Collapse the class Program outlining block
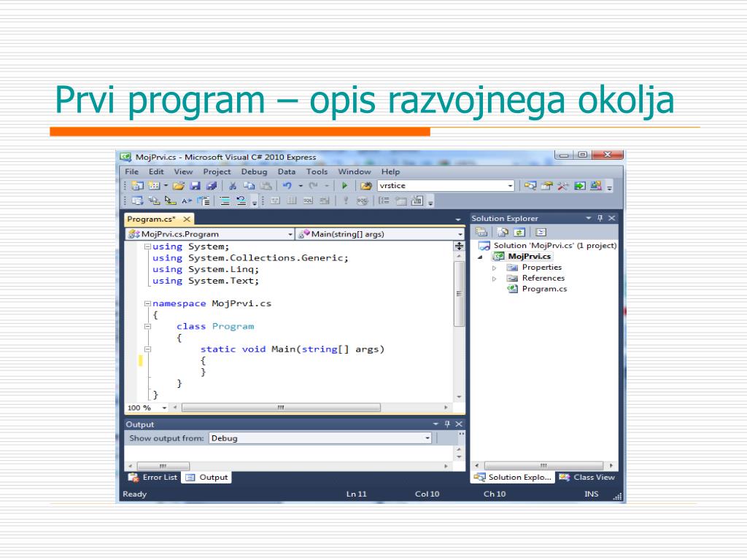This screenshot has width=747, height=560. tap(147, 326)
